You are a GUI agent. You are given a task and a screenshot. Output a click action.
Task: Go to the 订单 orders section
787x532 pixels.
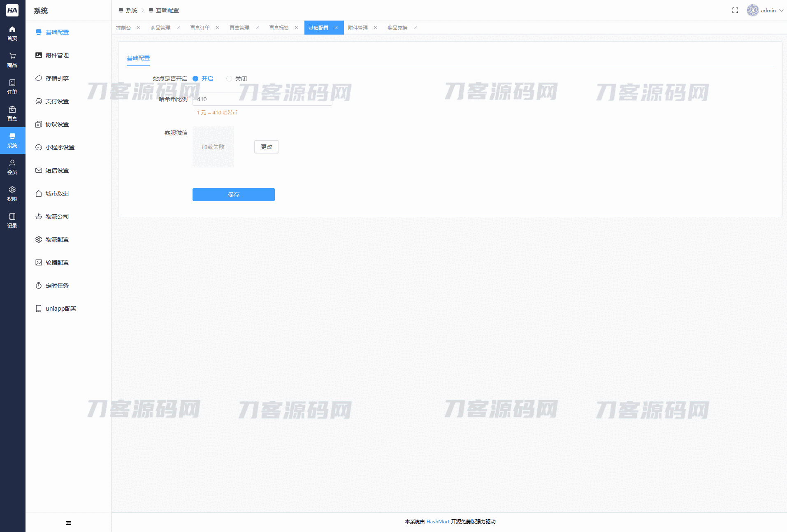coord(12,87)
